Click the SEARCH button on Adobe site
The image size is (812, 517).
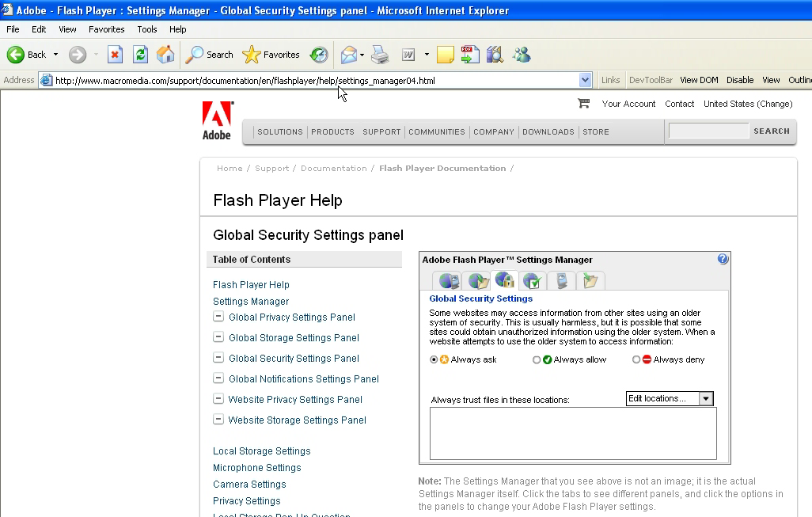(x=772, y=131)
